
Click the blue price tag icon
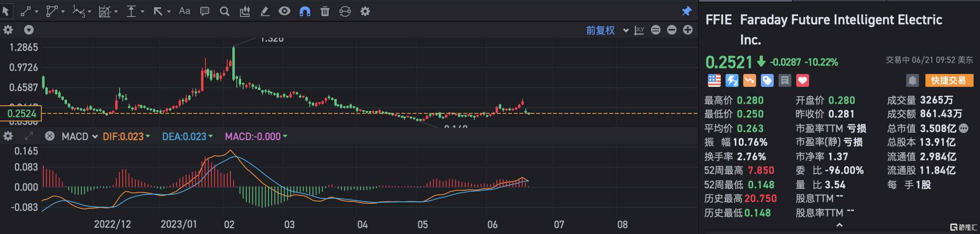coord(767,80)
